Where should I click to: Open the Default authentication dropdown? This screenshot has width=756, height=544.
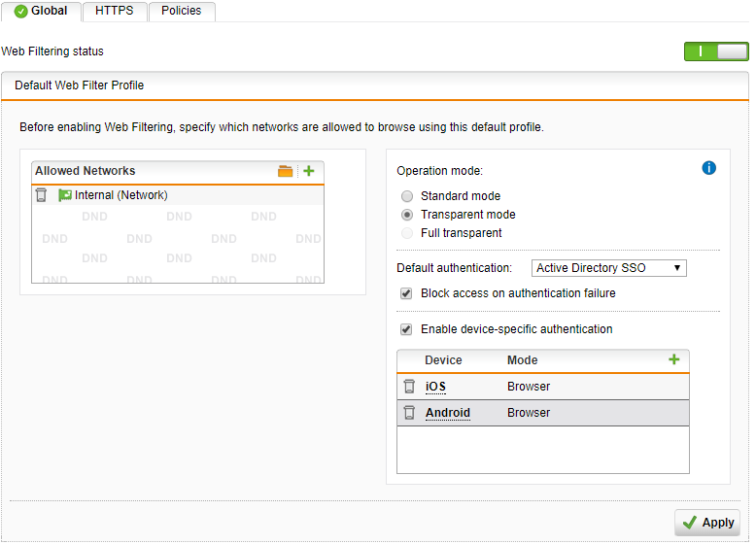pos(609,268)
